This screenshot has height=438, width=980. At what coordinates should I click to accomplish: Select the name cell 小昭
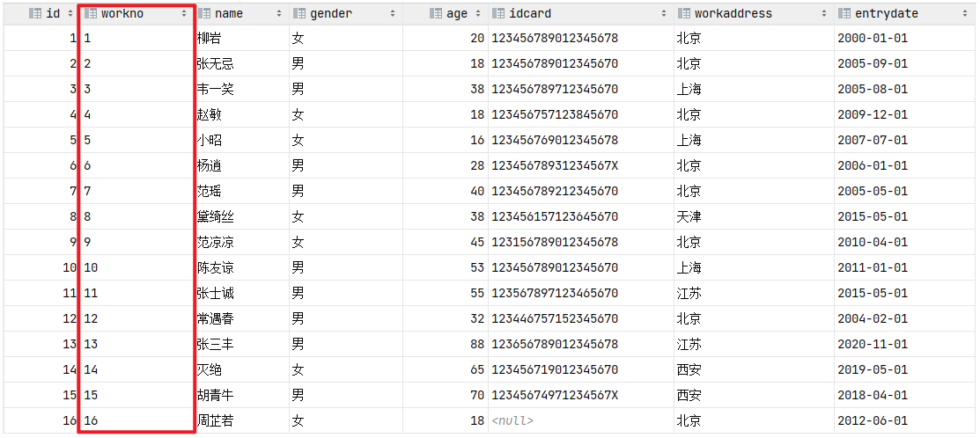[x=209, y=141]
